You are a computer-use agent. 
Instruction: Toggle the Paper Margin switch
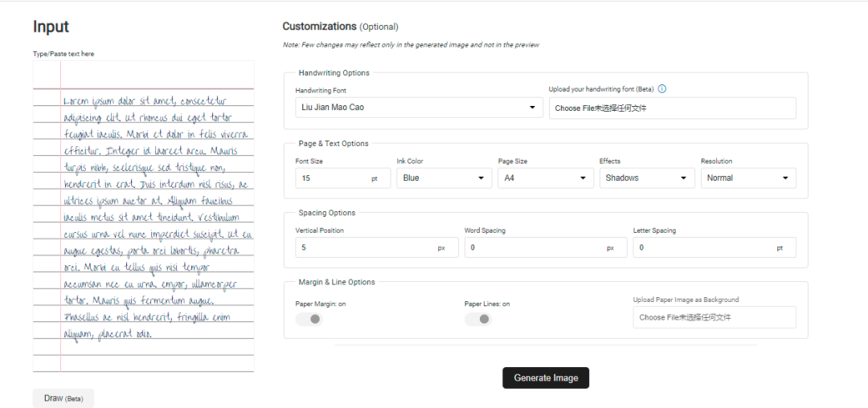[x=309, y=319]
